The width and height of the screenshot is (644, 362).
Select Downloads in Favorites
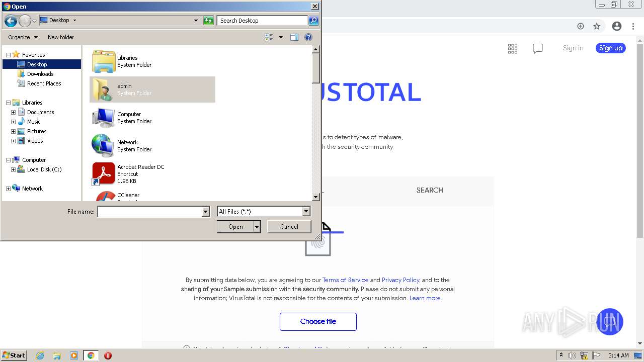tap(40, 74)
